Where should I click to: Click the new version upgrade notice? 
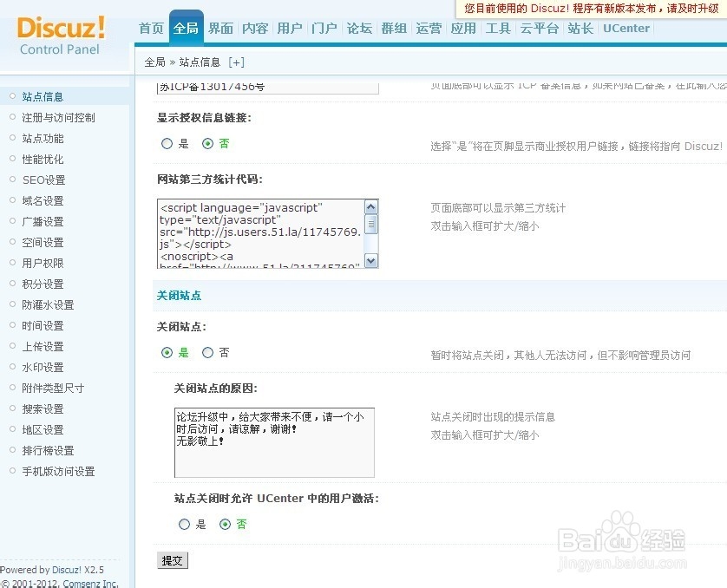(592, 9)
